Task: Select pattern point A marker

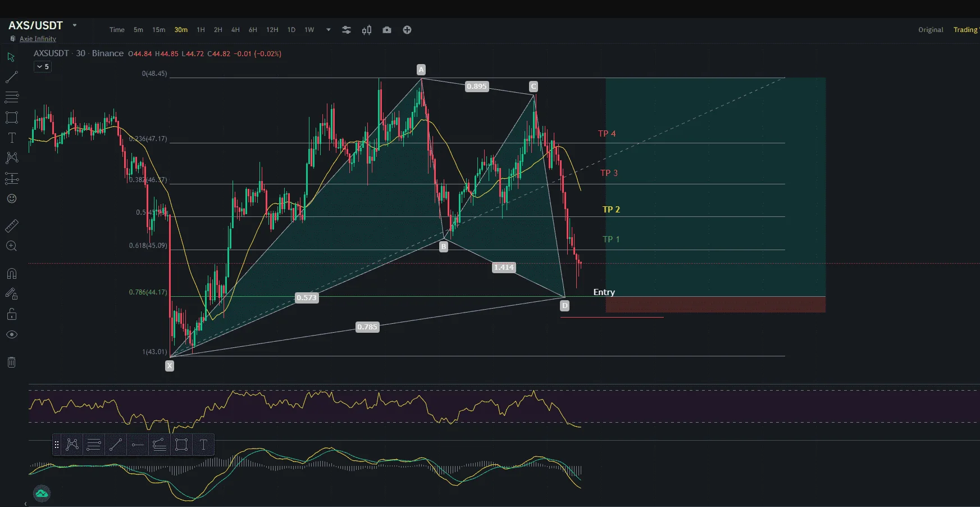Action: pyautogui.click(x=421, y=70)
